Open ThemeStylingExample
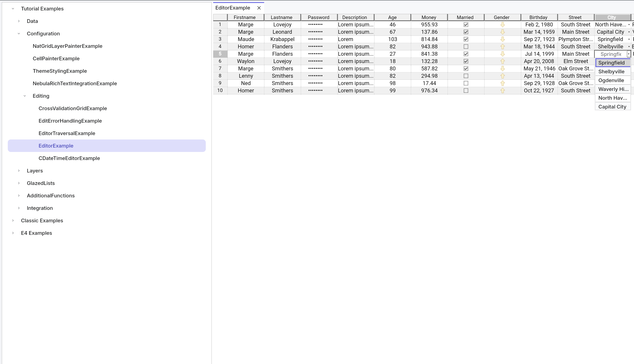This screenshot has height=364, width=634. click(x=60, y=71)
